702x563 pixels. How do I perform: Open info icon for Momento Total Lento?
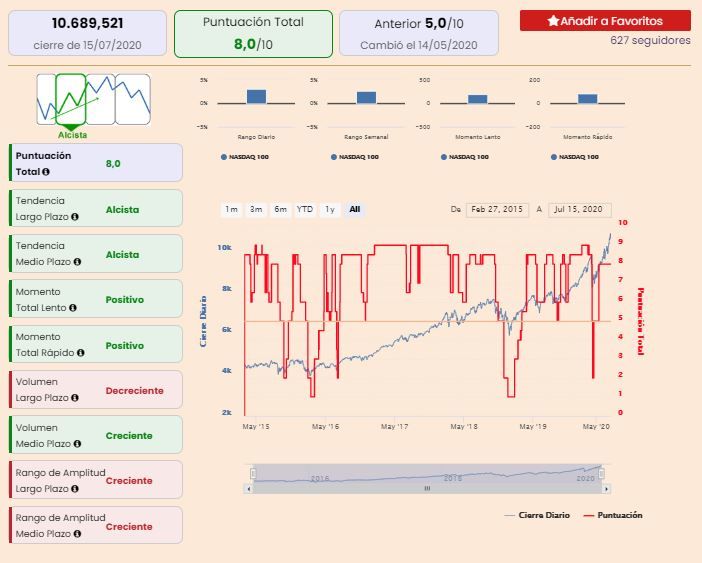[73, 308]
